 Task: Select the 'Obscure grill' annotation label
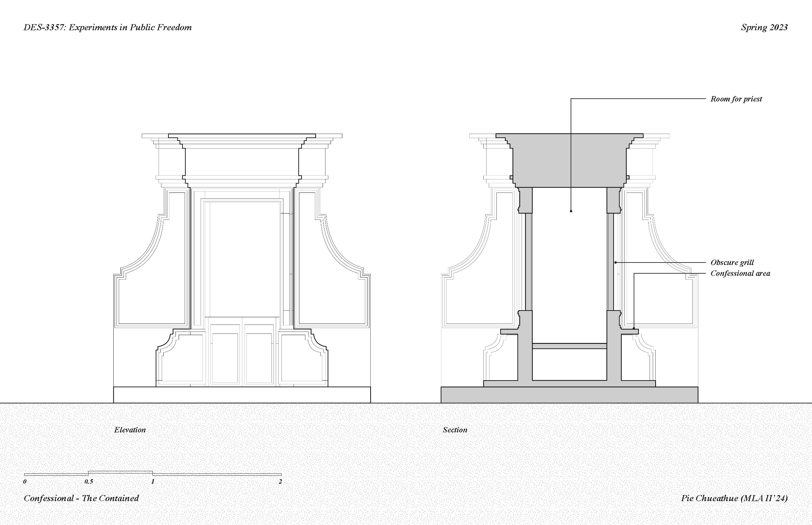(x=732, y=262)
